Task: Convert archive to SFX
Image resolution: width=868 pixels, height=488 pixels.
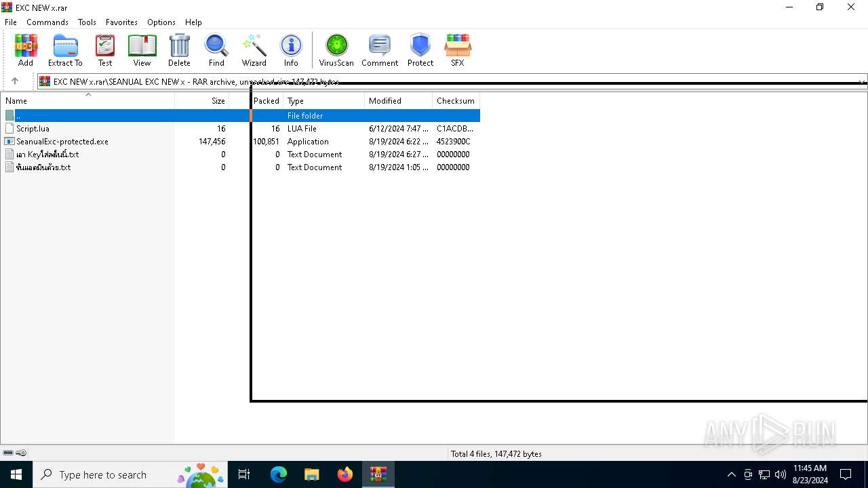Action: [x=458, y=51]
